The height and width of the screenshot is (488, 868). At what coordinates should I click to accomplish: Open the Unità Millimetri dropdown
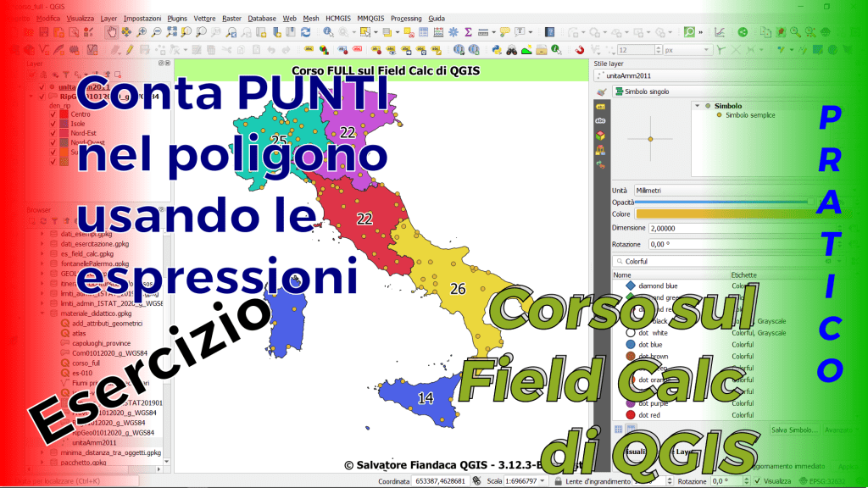[721, 190]
